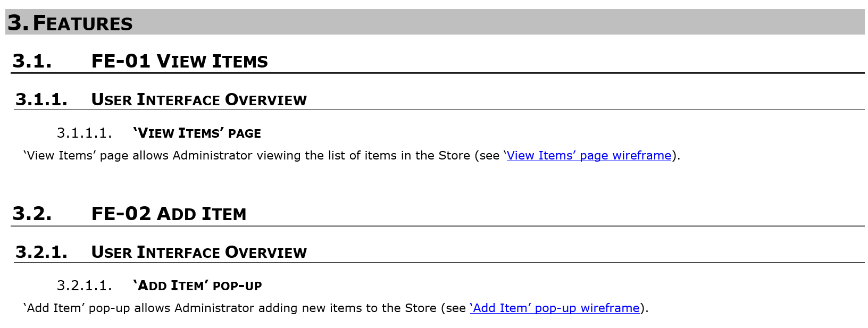The image size is (868, 328).
Task: Click the section number 3.1.1.1.
Action: coord(85,133)
